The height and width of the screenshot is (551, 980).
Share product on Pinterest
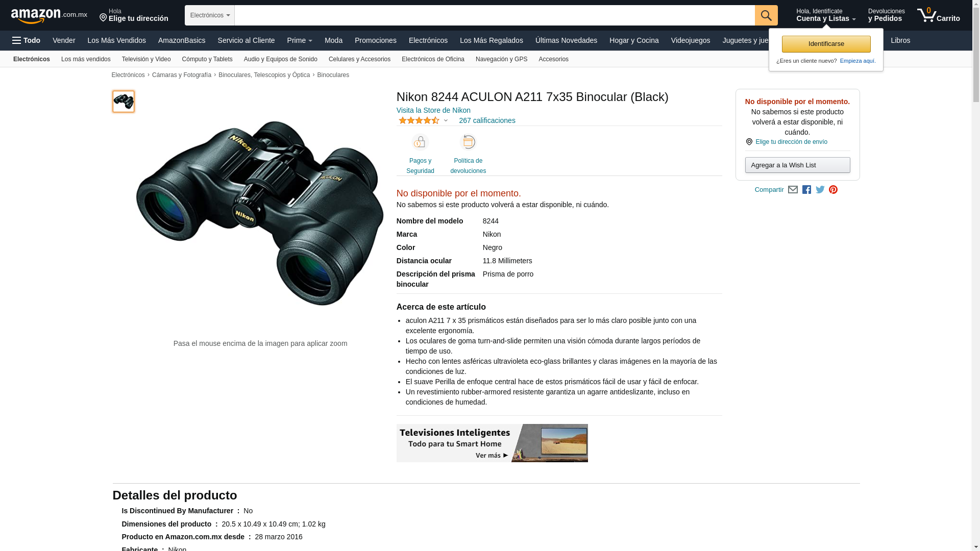pos(834,190)
